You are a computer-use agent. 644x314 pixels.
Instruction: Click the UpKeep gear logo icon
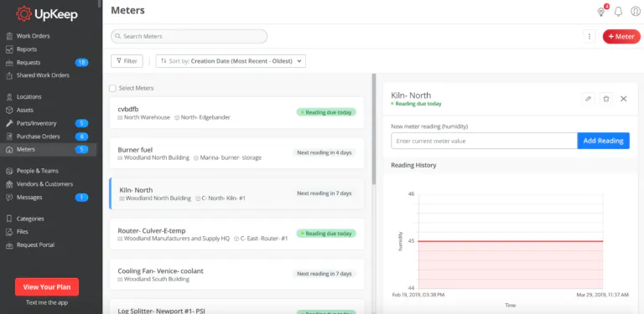pos(24,13)
